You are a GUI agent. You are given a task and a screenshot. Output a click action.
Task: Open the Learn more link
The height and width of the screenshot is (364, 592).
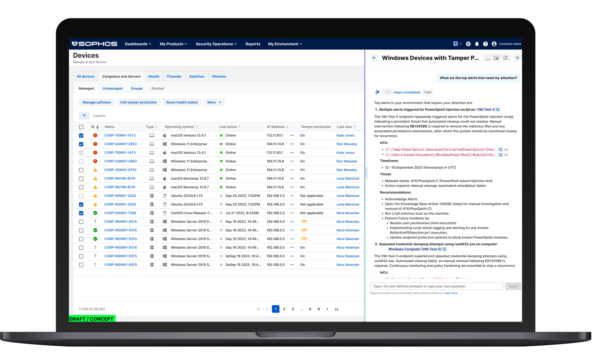coord(451,293)
